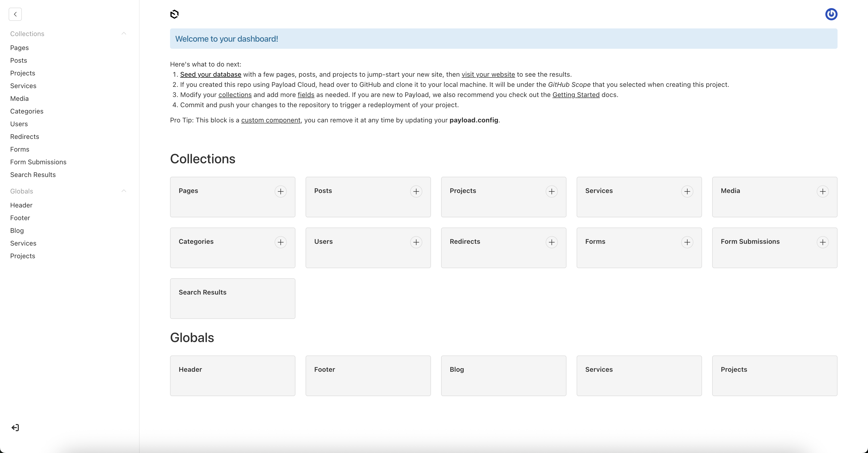Open Categories in the sidebar menu

[x=27, y=111]
